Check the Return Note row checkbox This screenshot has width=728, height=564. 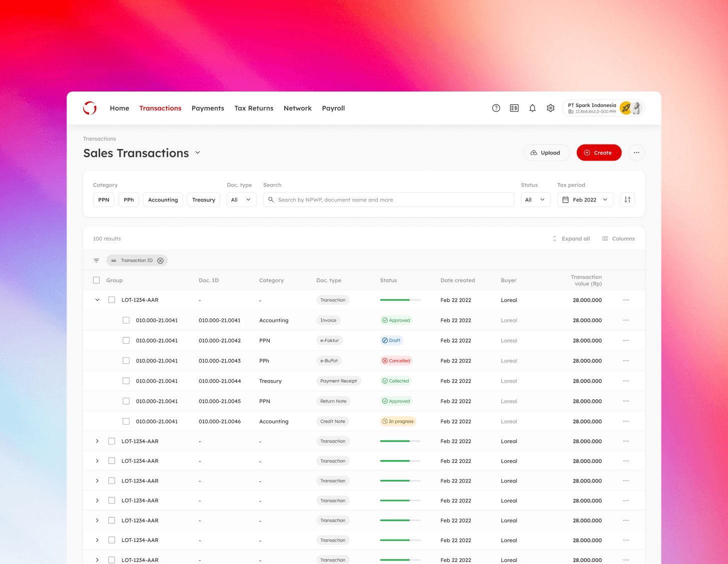(x=126, y=401)
